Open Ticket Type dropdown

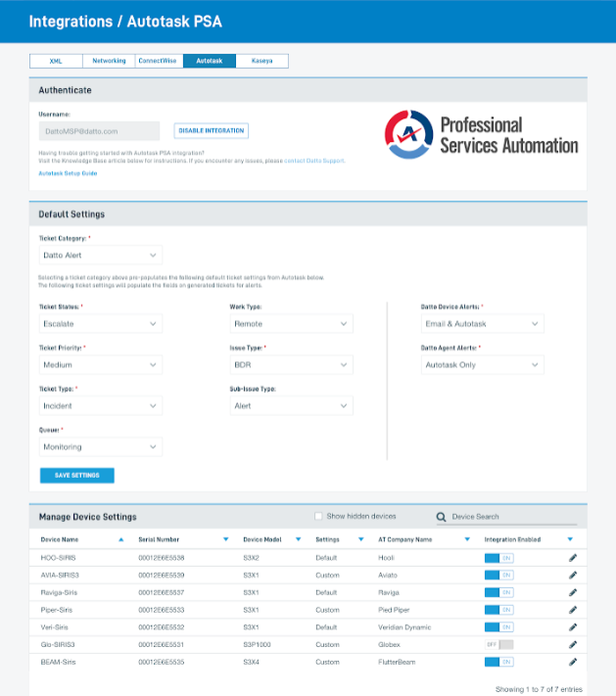coord(100,405)
